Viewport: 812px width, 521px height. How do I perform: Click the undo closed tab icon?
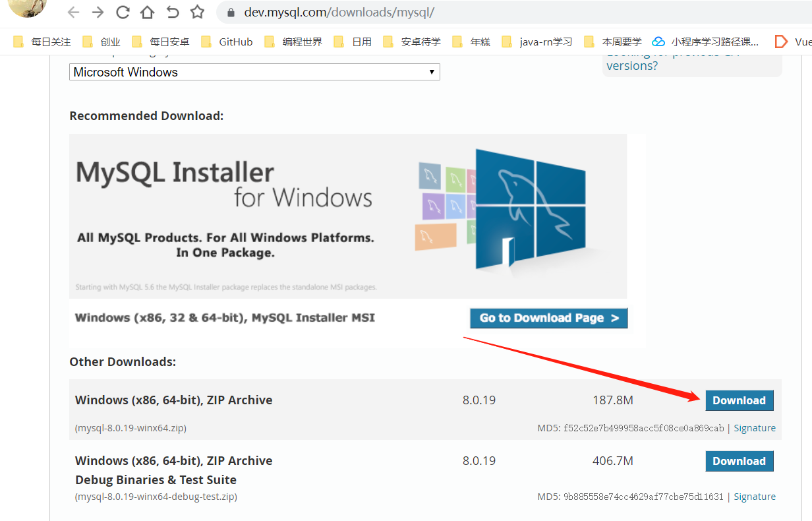tap(172, 12)
